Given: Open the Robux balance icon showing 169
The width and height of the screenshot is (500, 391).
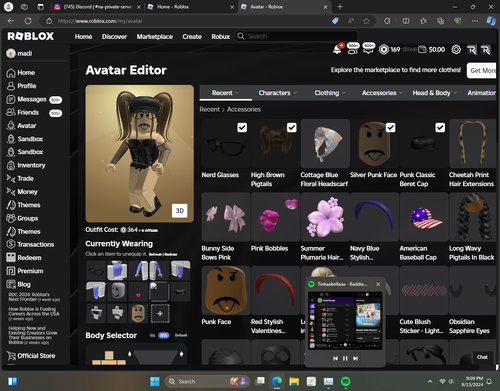Looking at the screenshot, I should (384, 49).
